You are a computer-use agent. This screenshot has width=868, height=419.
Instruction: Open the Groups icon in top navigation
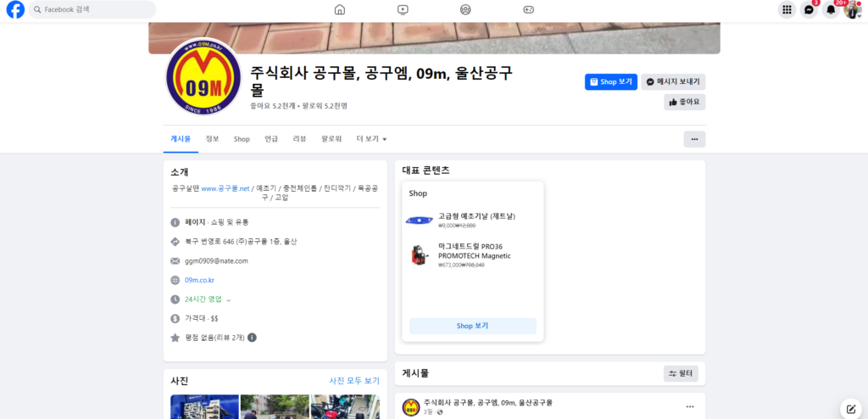tap(465, 9)
